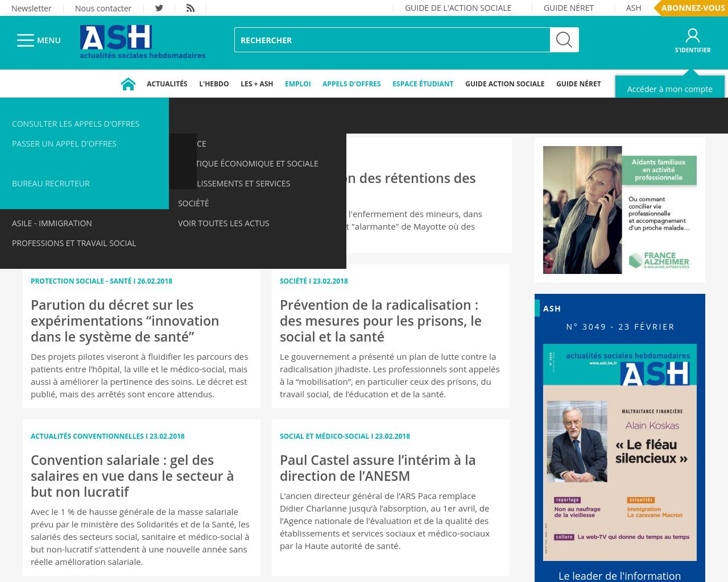Go to the home icon in navbar
This screenshot has height=582, width=728.
[128, 84]
